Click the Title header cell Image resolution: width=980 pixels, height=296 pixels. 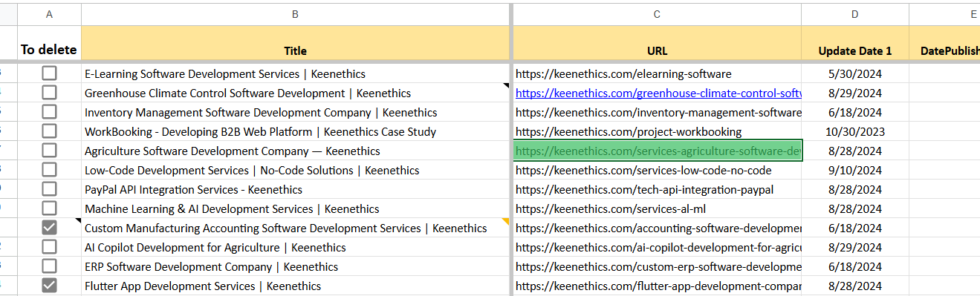[x=295, y=43]
